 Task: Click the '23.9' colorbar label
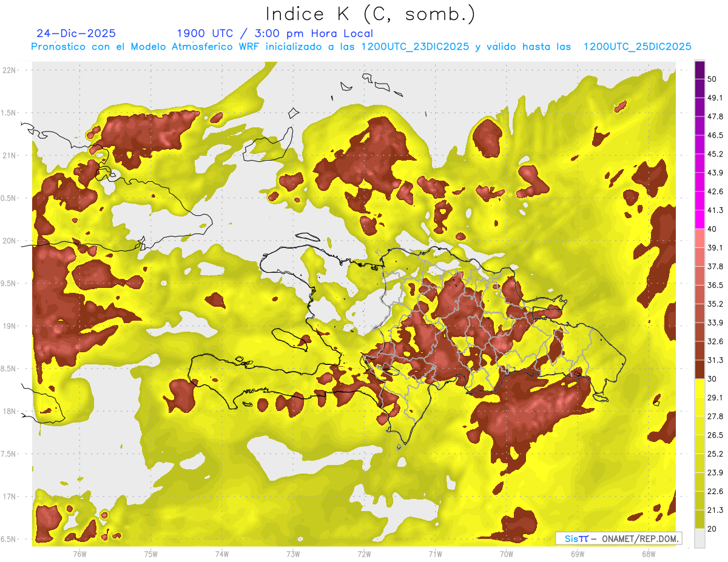click(715, 473)
